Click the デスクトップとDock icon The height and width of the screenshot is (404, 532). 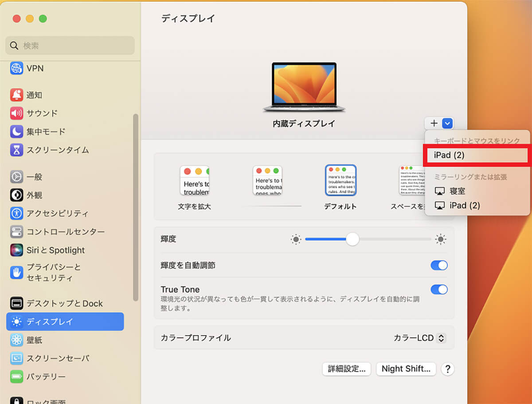point(16,303)
